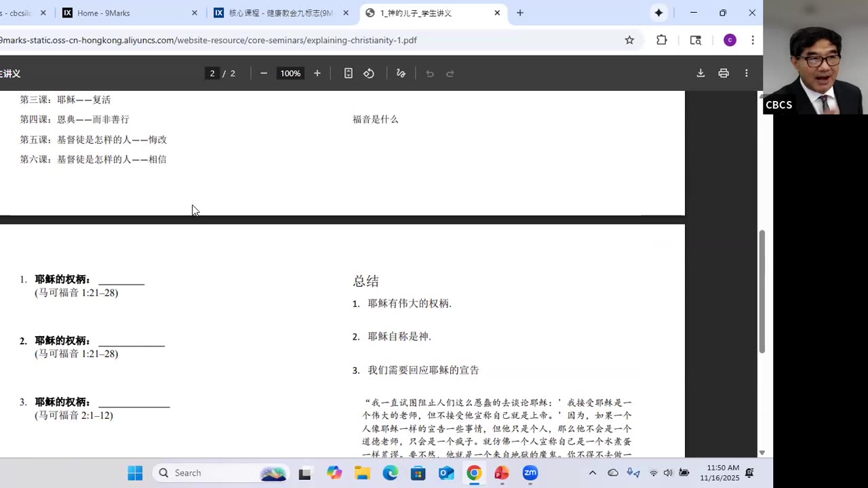Switch to the Home - 9Marks tab
868x488 pixels.
(129, 13)
